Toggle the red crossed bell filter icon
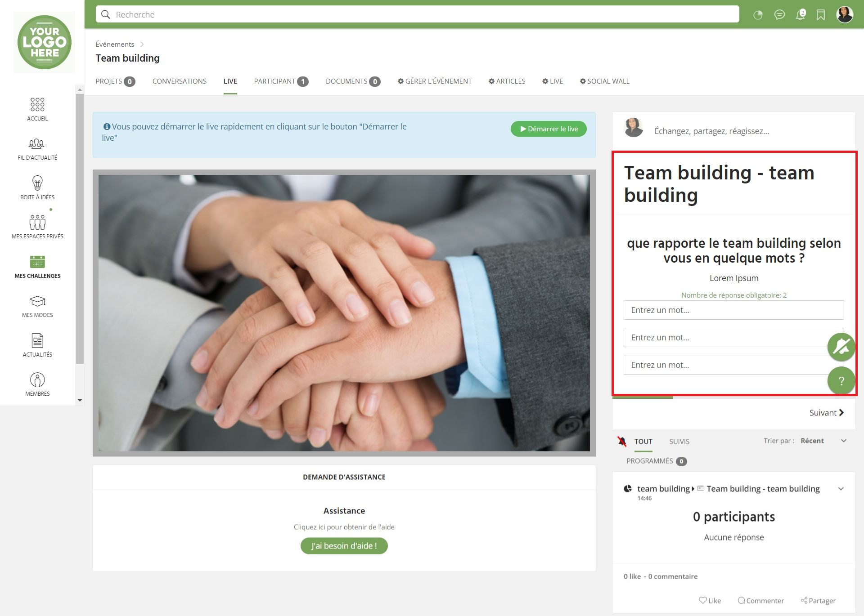 pos(622,441)
